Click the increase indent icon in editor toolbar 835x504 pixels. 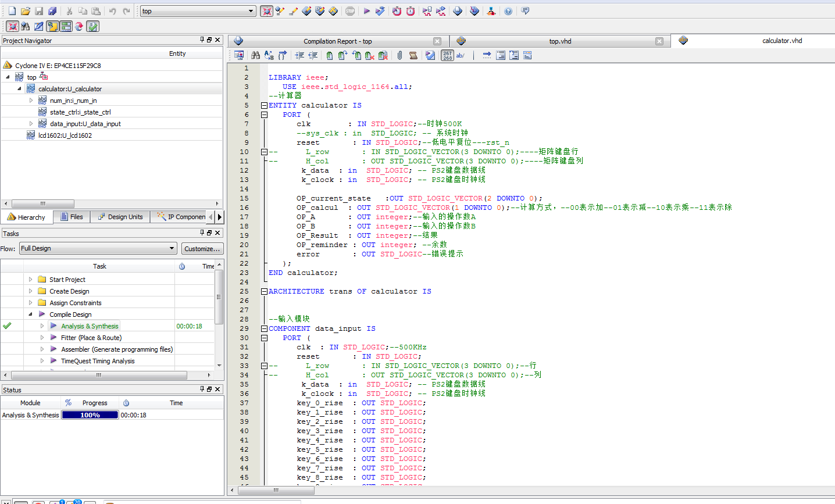click(299, 55)
